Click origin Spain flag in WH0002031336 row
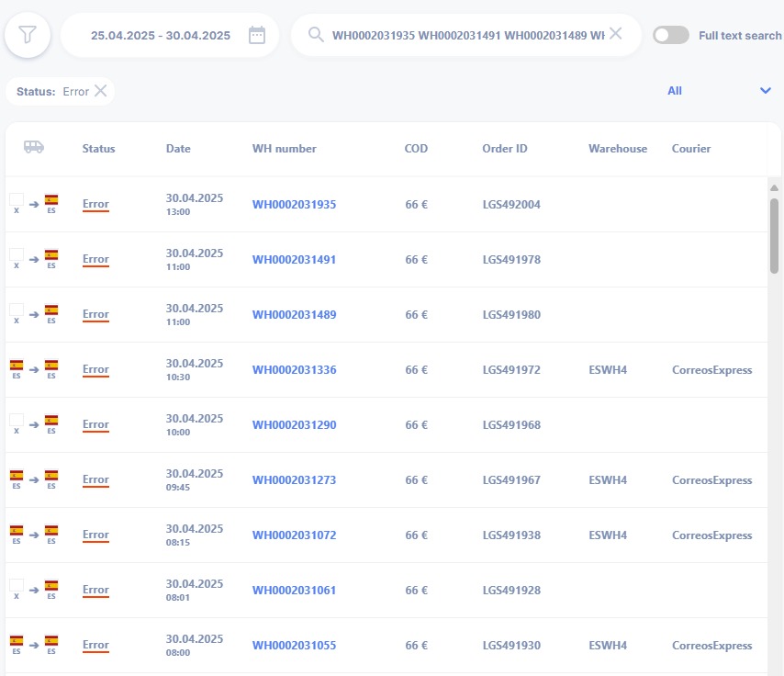This screenshot has height=676, width=784. pyautogui.click(x=17, y=366)
